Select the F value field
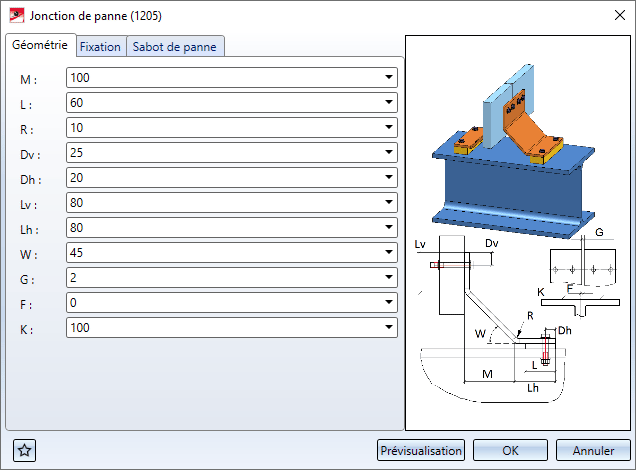This screenshot has height=470, width=636. pyautogui.click(x=222, y=302)
